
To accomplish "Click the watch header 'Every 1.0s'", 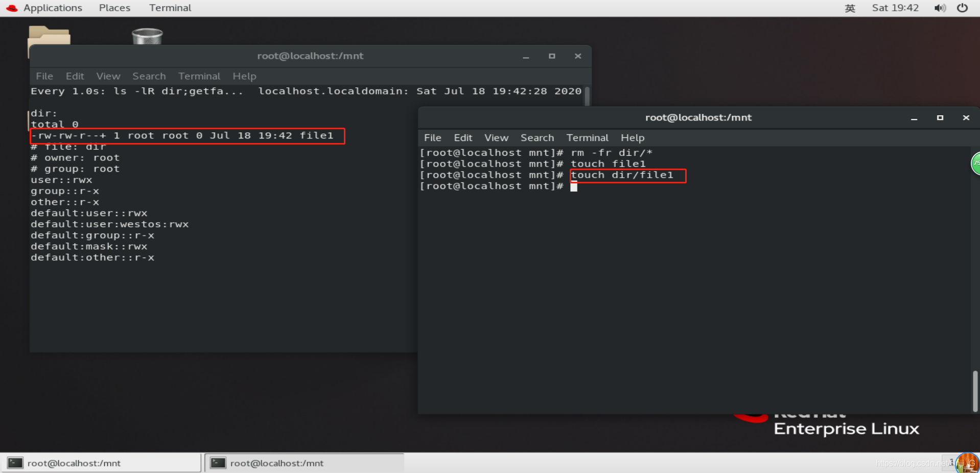I will 68,91.
